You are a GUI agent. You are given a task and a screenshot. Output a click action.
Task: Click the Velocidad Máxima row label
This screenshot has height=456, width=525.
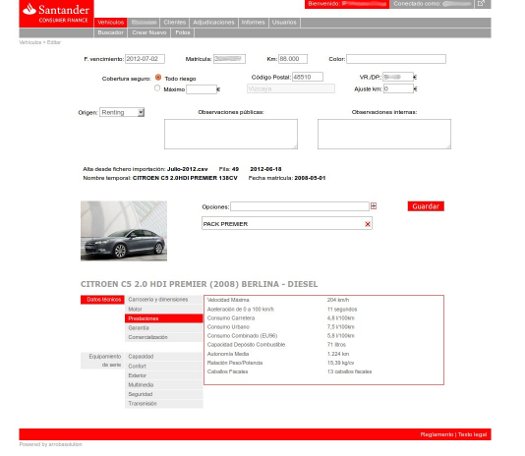(228, 300)
